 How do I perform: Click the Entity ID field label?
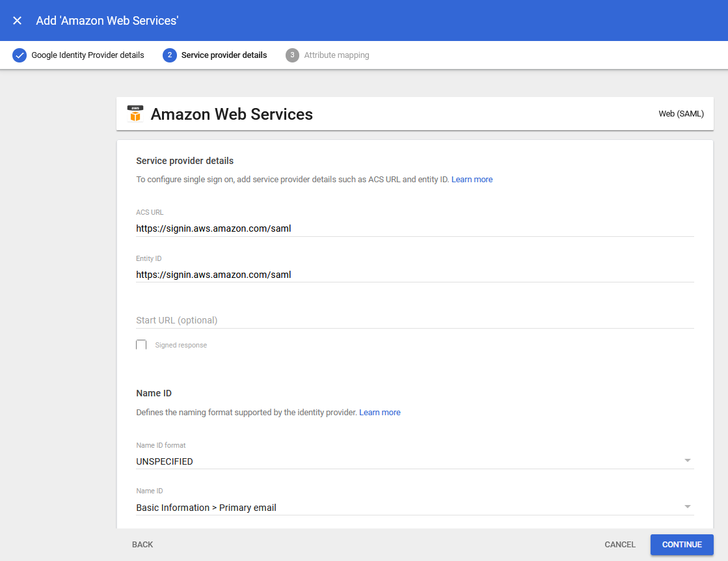[148, 258]
